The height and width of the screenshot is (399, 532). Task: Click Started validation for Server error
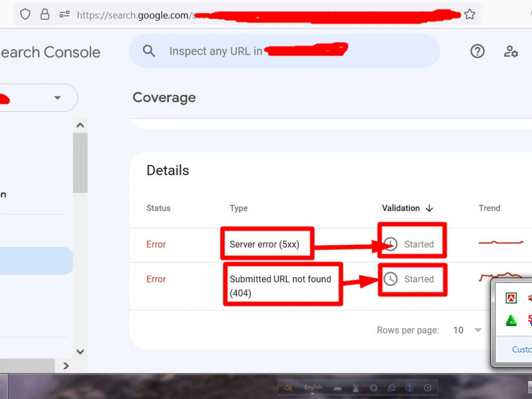[x=419, y=244]
